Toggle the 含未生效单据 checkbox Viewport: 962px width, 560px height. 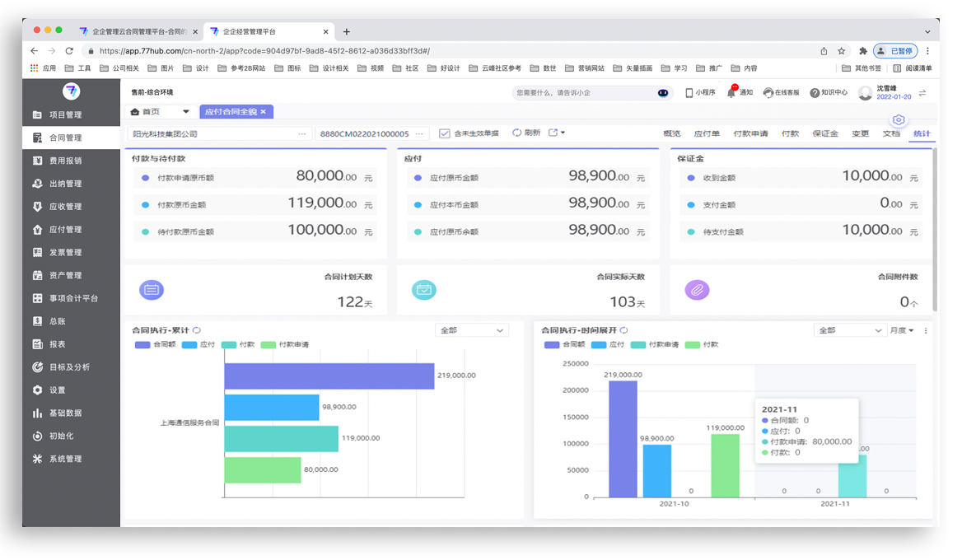pyautogui.click(x=445, y=133)
